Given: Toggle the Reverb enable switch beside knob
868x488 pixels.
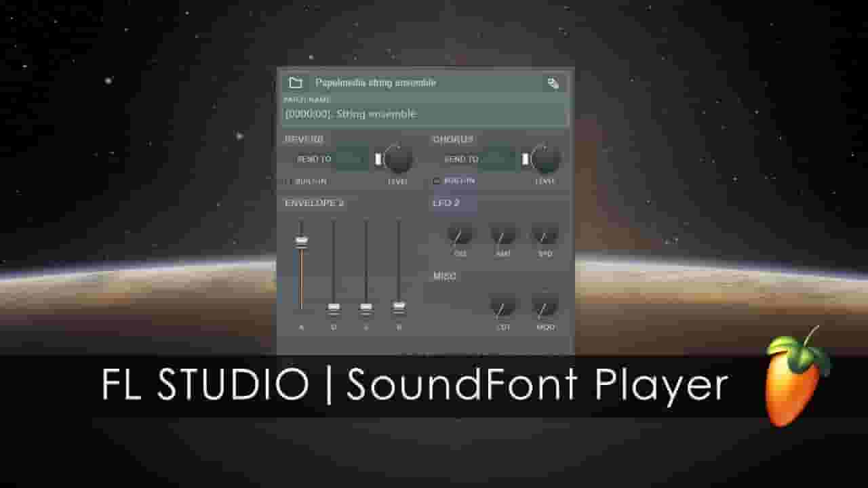Looking at the screenshot, I should coord(378,159).
